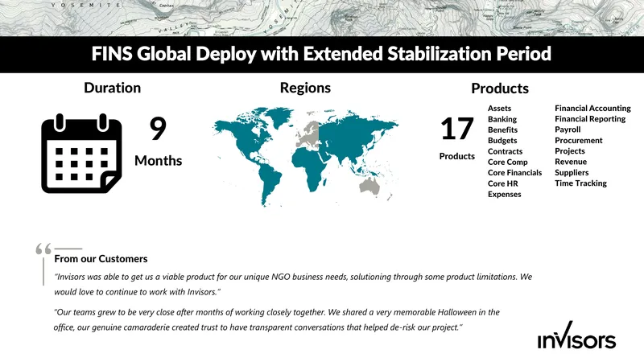Image resolution: width=644 pixels, height=362 pixels.
Task: Click 'Banking' in the product list
Action: (x=502, y=119)
